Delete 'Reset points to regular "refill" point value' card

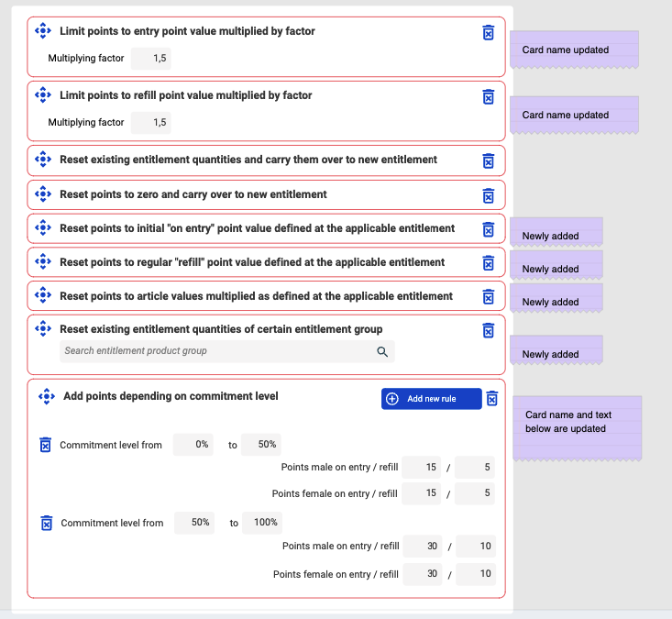(489, 263)
